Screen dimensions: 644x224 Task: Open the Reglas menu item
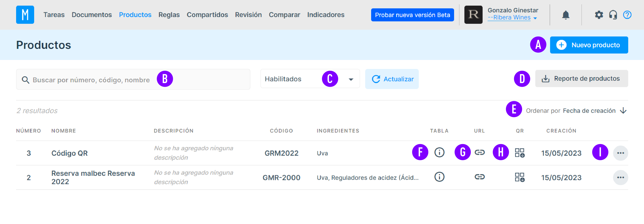169,15
